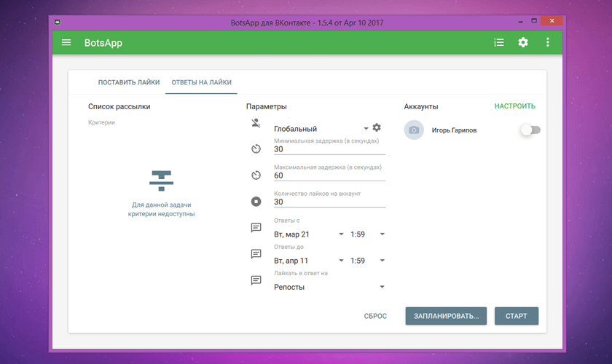This screenshot has height=364, width=612.
Task: Open settings gear in green header
Action: click(x=523, y=42)
